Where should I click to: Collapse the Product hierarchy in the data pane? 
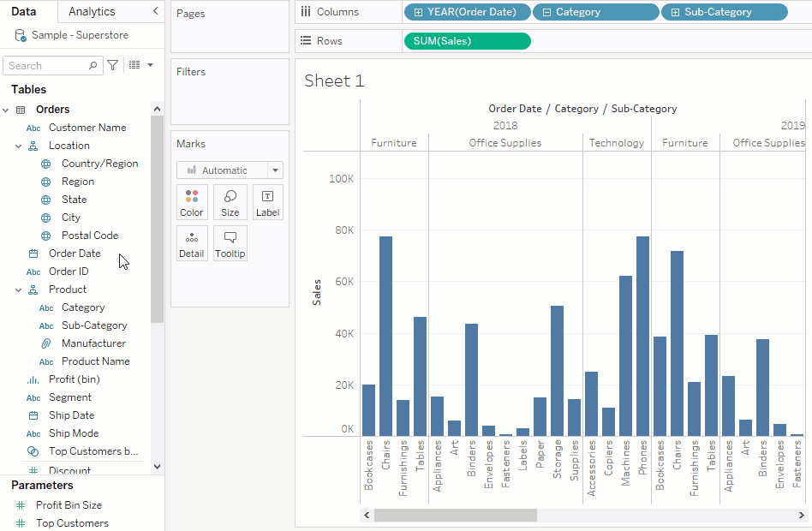tap(19, 289)
